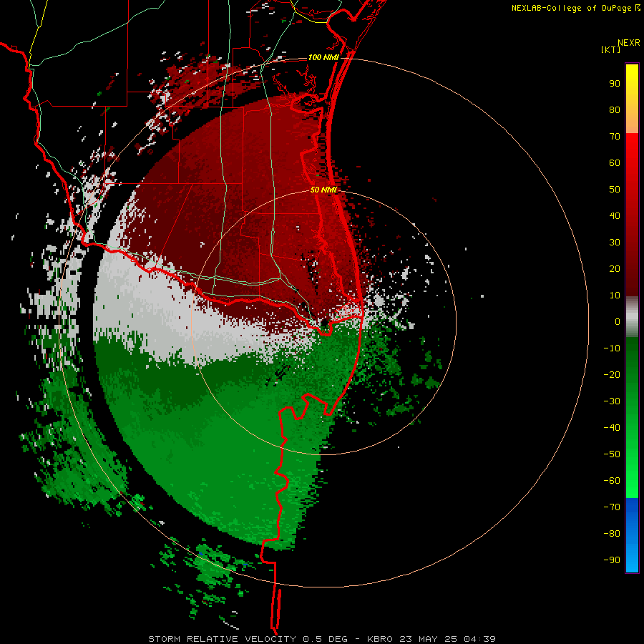
Task: Click the black radar site dot at center
Action: (x=324, y=323)
